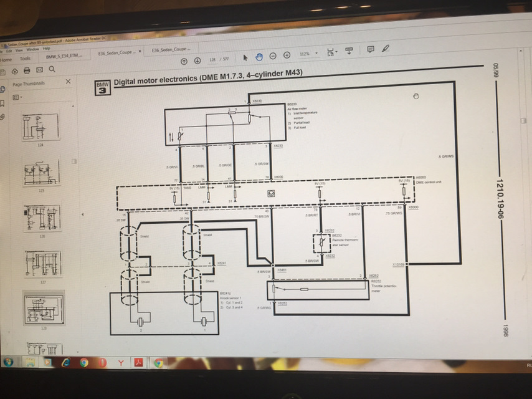
Task: Go to the previous page with up arrow
Action: coord(184,61)
